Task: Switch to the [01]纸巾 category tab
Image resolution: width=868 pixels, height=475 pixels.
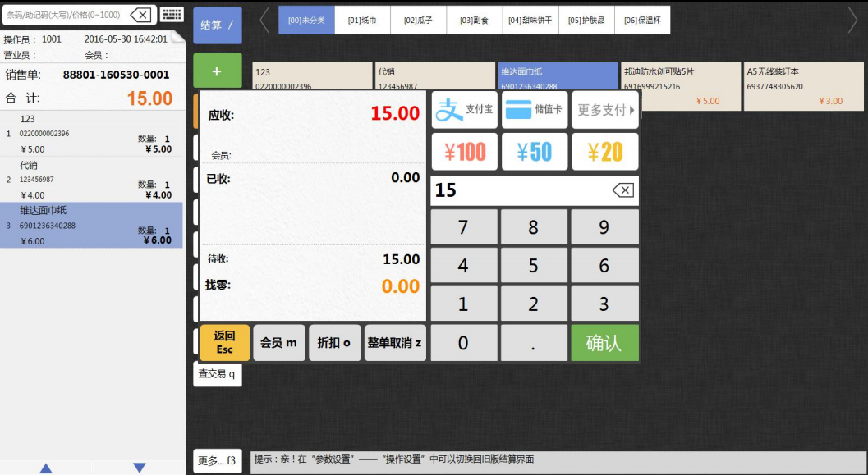Action: click(361, 19)
